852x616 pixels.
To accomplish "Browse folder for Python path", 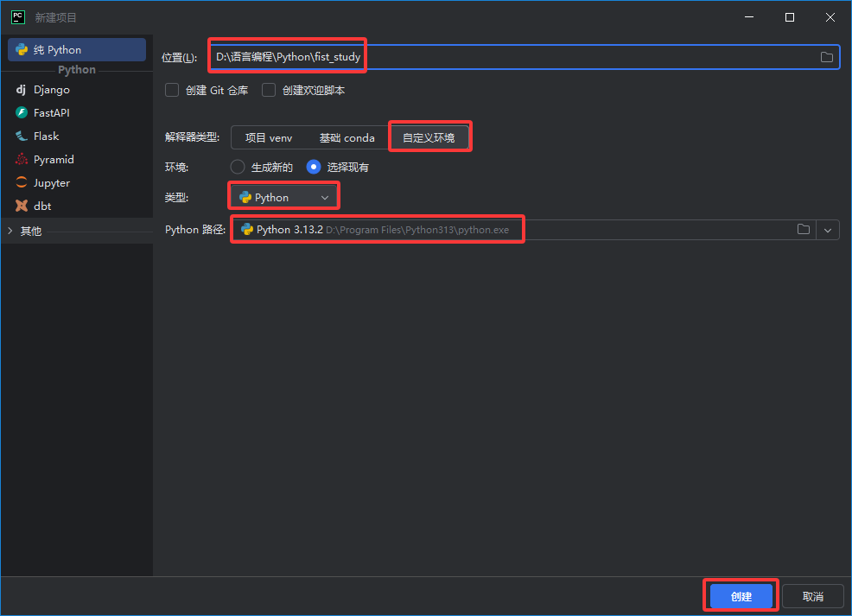I will pos(803,229).
